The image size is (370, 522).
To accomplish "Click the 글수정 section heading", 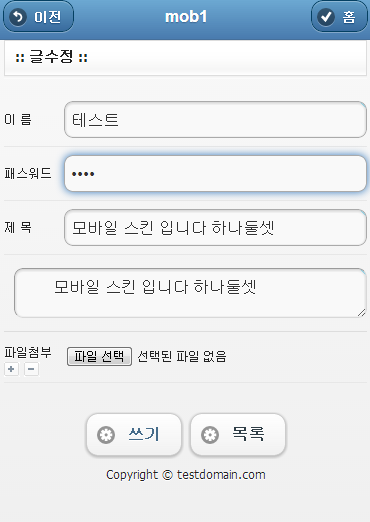I will [51, 56].
